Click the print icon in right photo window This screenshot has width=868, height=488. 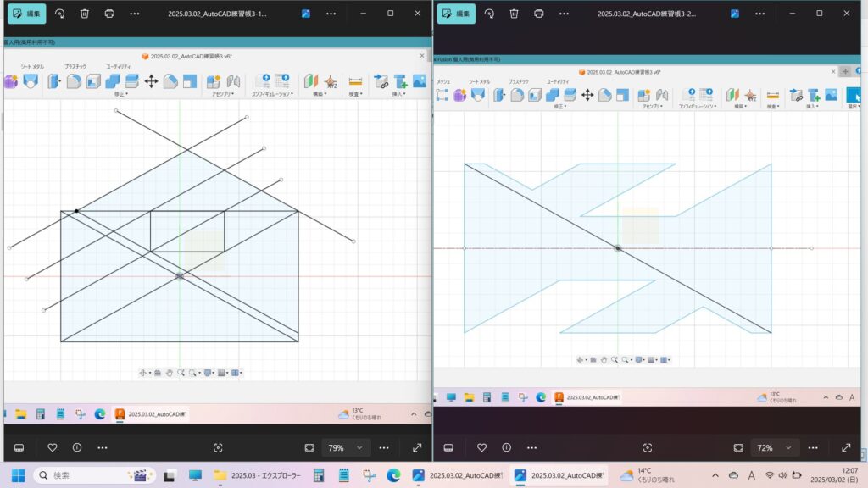tap(538, 14)
